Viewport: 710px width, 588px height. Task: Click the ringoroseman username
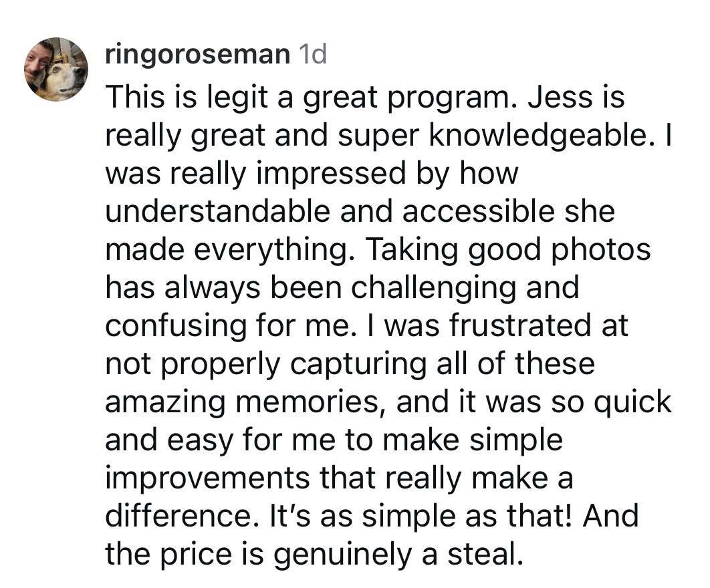point(197,54)
